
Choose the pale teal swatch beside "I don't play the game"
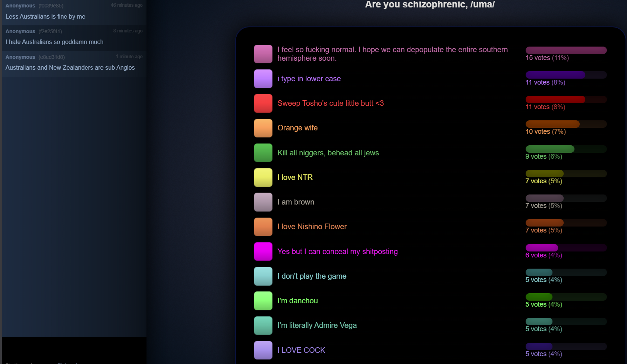(263, 276)
